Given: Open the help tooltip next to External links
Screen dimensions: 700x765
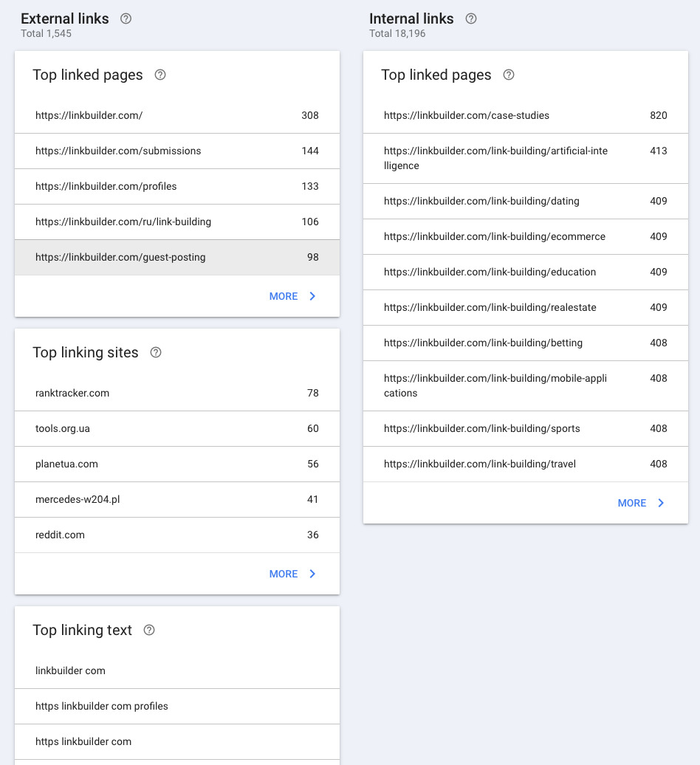Looking at the screenshot, I should [x=126, y=19].
